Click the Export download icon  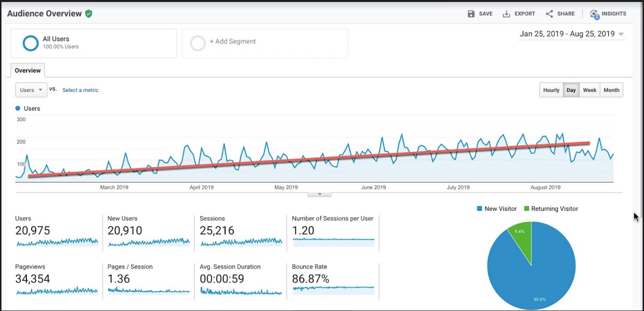point(507,14)
